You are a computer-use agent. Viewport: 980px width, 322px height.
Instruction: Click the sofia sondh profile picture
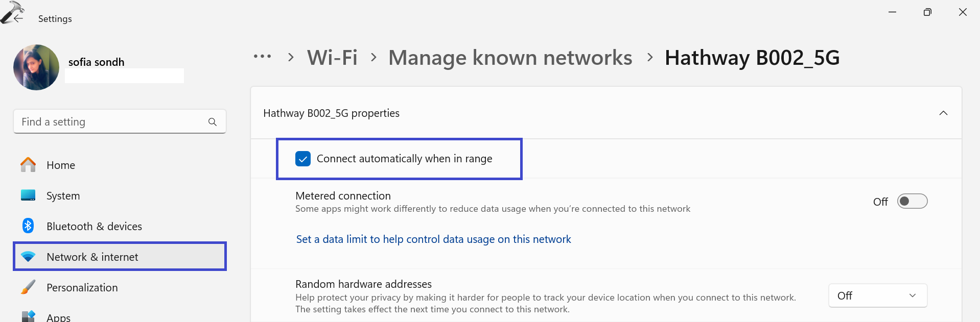click(x=36, y=67)
